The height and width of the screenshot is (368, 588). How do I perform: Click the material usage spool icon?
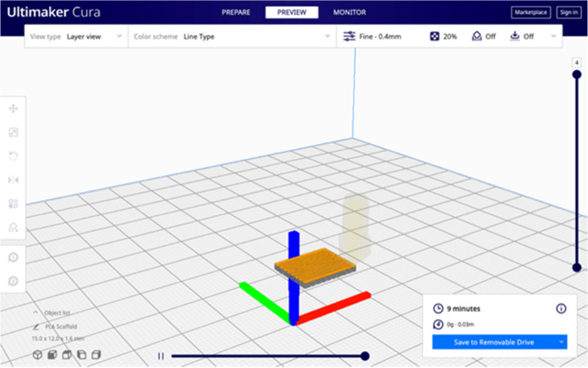pos(438,324)
